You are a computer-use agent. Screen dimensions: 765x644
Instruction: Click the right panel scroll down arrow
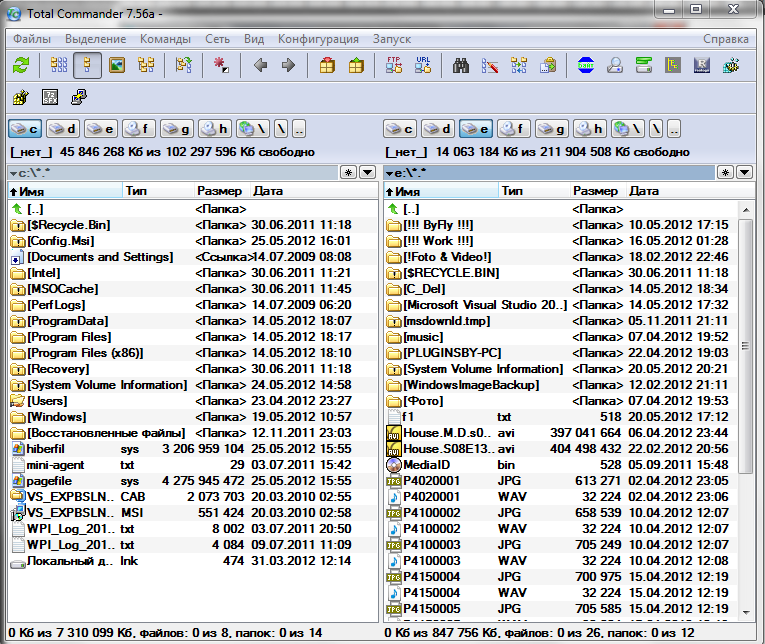[745, 612]
